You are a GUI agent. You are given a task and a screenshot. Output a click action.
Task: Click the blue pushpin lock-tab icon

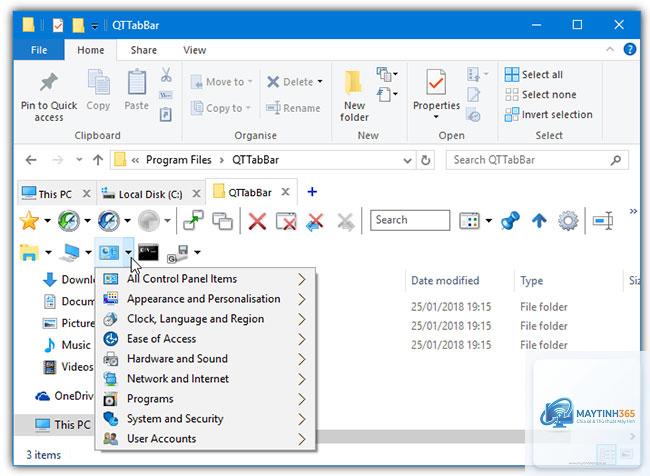pyautogui.click(x=510, y=221)
